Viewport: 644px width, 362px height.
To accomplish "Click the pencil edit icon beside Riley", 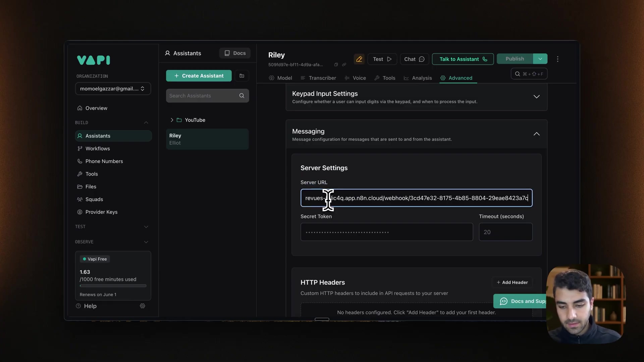I will point(359,59).
